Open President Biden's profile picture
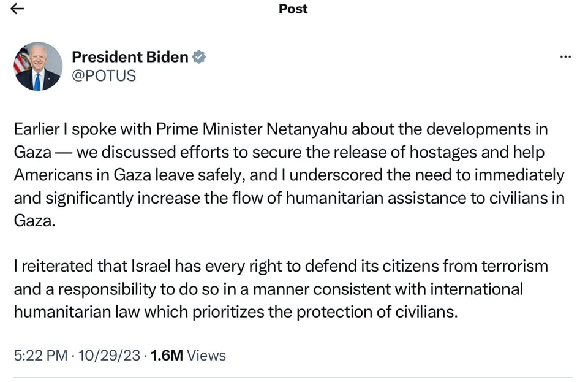 coord(38,66)
